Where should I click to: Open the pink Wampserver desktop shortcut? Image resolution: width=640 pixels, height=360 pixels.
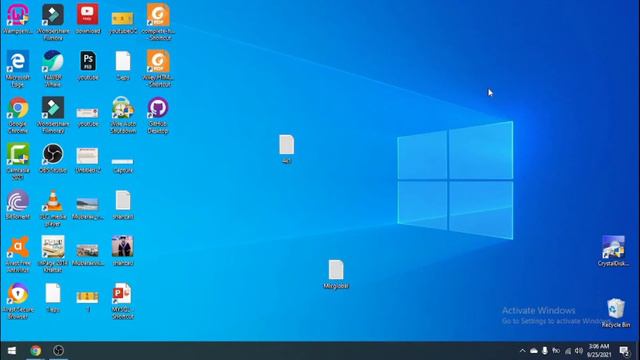point(18,19)
